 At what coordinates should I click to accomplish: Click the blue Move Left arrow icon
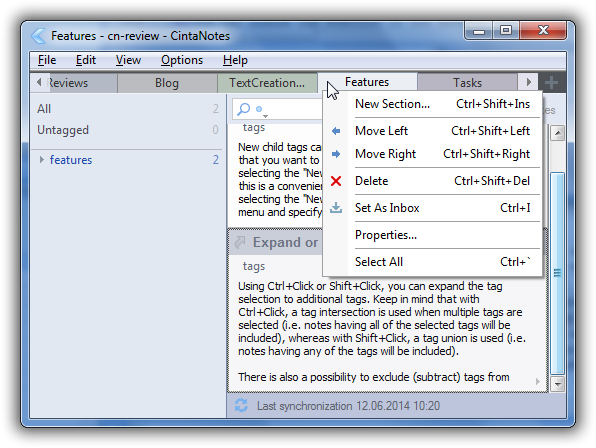pyautogui.click(x=336, y=131)
